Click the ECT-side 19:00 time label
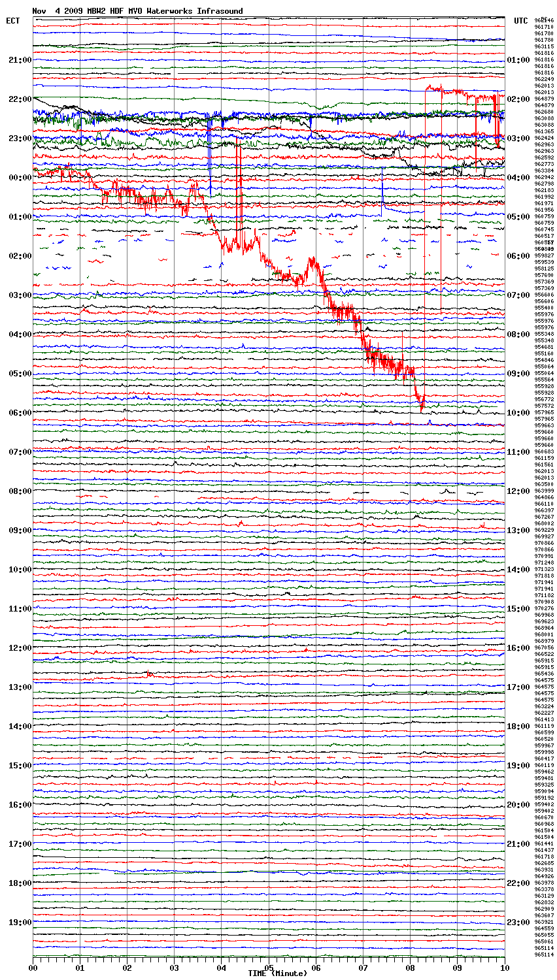Viewport: 557px width, 980px height. point(20,923)
